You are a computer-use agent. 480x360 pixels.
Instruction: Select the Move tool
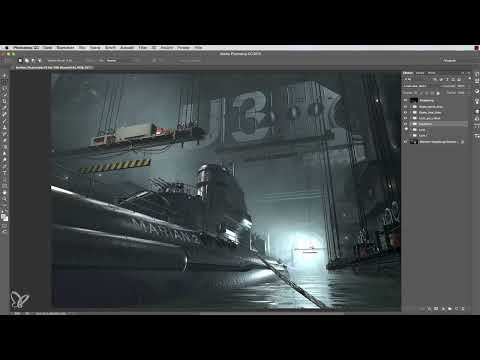point(5,75)
